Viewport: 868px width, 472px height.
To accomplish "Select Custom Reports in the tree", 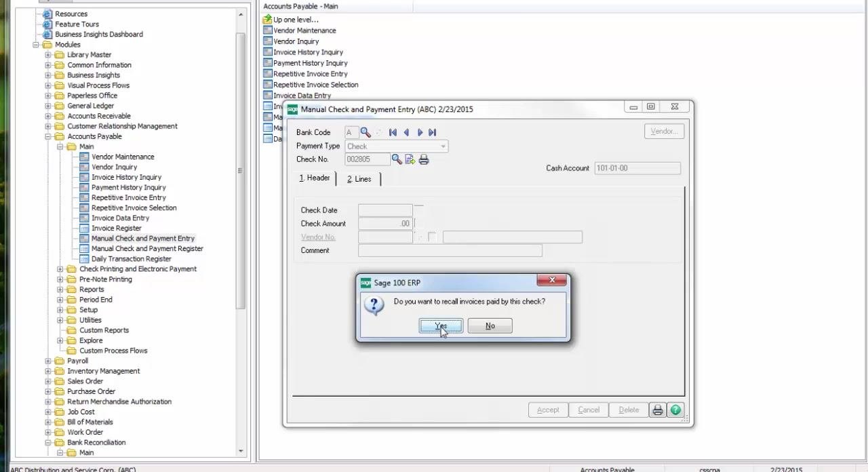I will coord(104,330).
